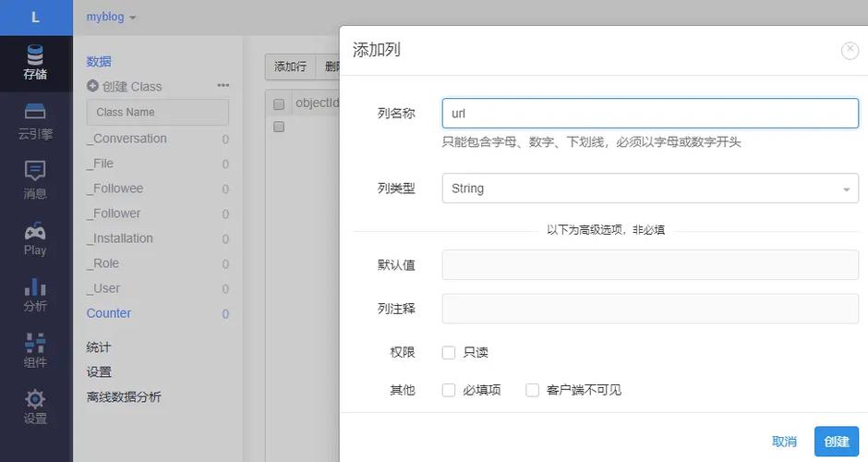Image resolution: width=868 pixels, height=462 pixels.
Task: Click the 取消 cancel link
Action: point(784,442)
